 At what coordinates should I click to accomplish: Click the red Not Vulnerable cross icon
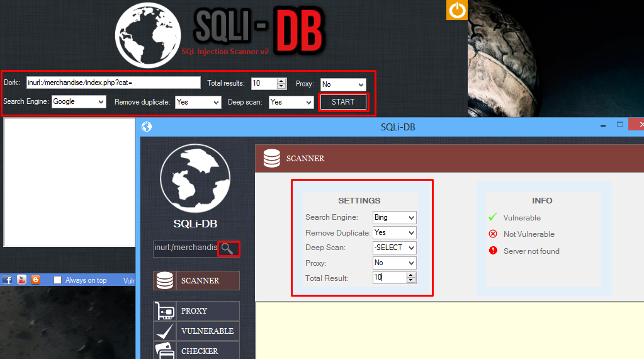pos(493,234)
